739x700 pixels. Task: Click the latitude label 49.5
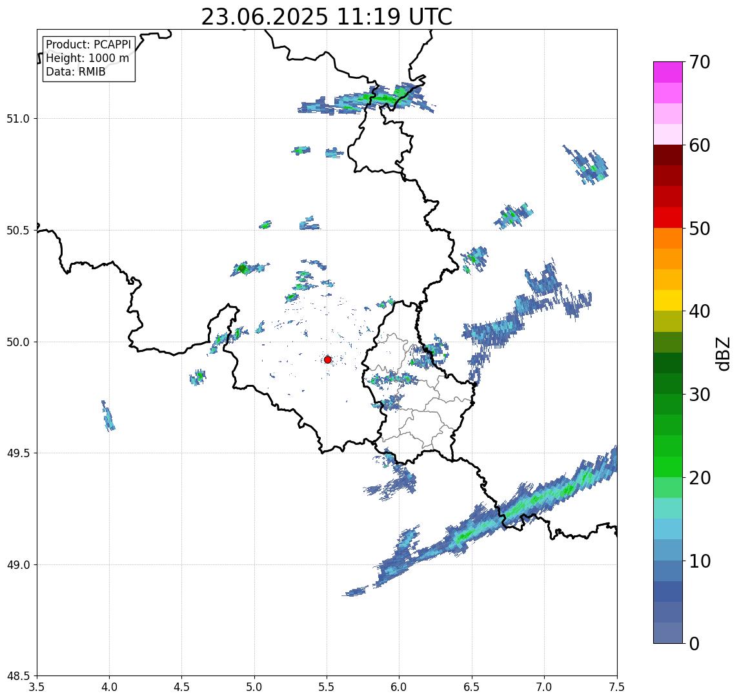pyautogui.click(x=18, y=453)
